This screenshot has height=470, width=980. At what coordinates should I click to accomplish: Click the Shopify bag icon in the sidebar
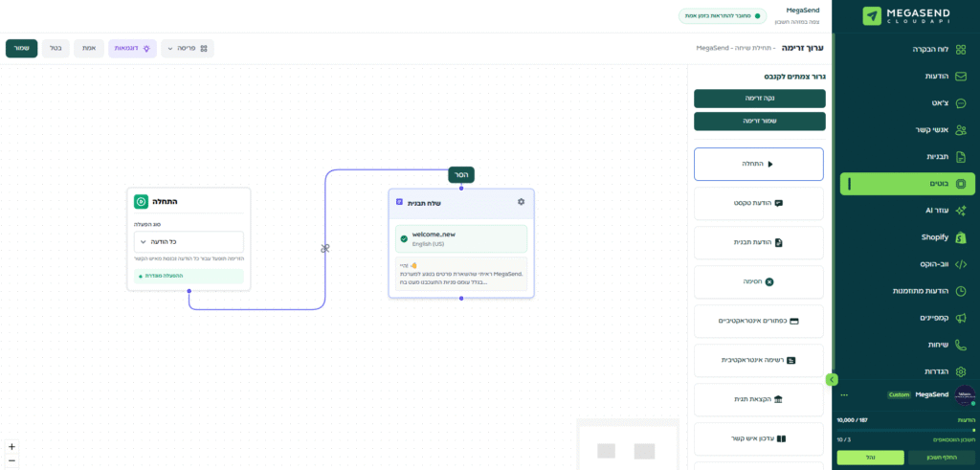[960, 237]
